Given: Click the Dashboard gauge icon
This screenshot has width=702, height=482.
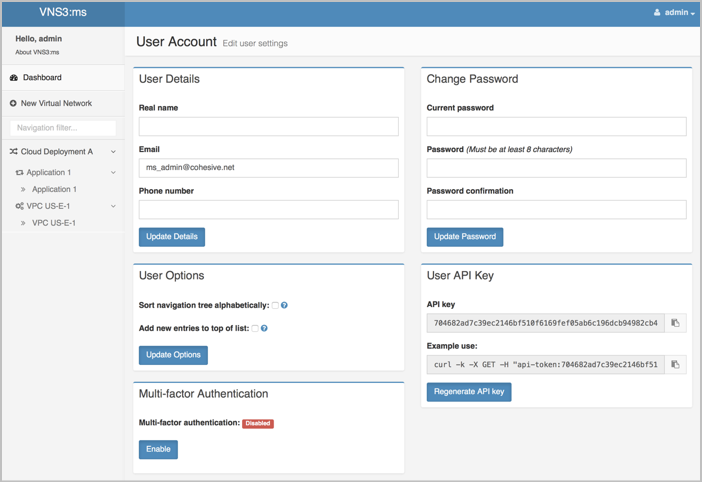Looking at the screenshot, I should click(x=14, y=77).
